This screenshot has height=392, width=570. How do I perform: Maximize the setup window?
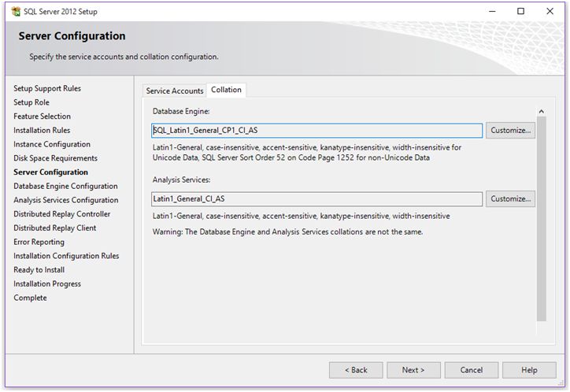[x=520, y=12]
